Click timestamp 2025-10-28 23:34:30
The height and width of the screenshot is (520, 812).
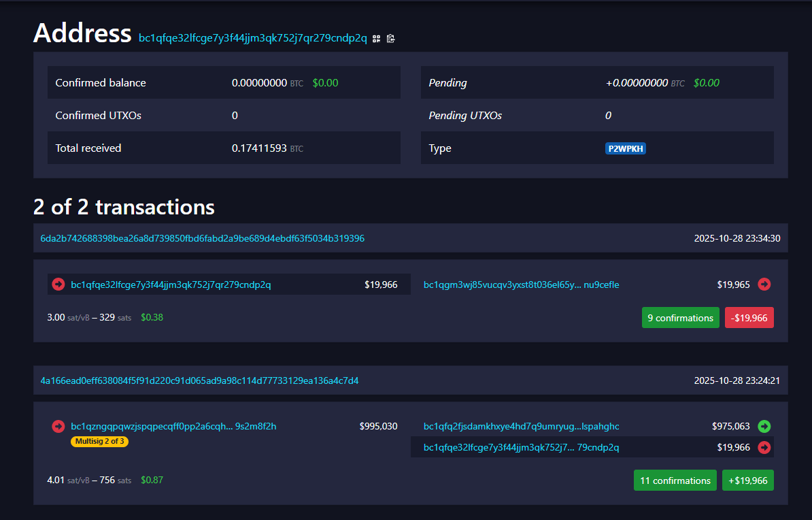tap(737, 238)
